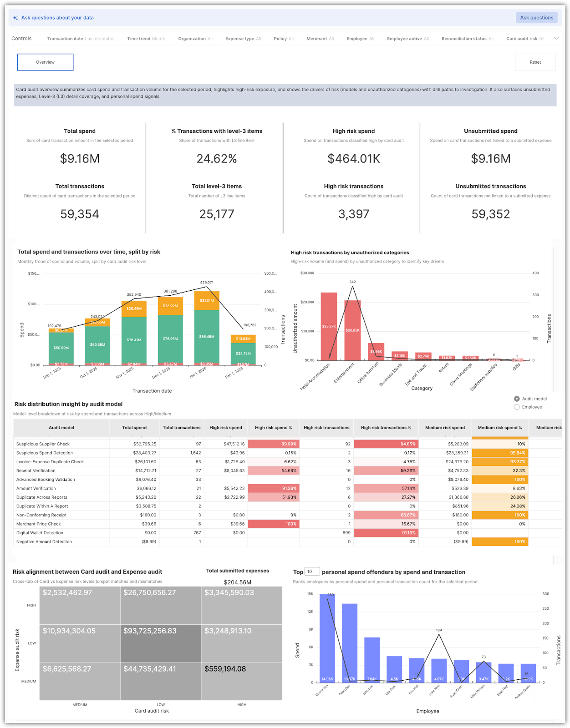
Task: Open the Time trend Month control
Action: point(146,39)
